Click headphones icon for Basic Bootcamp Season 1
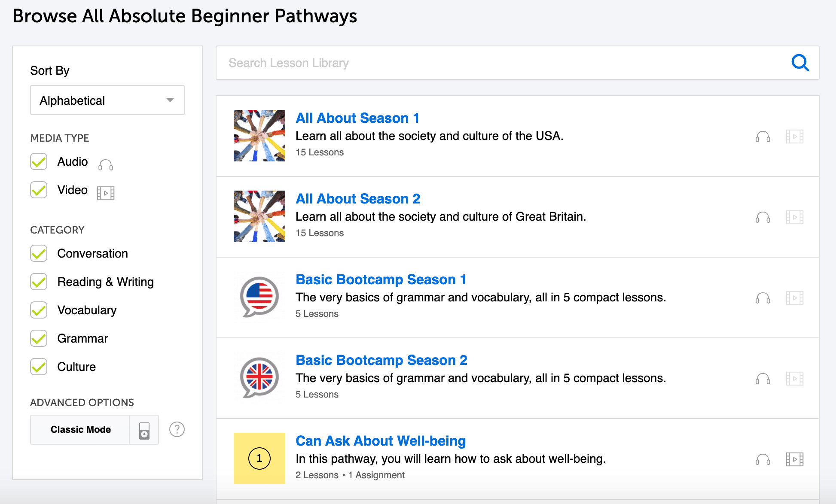Viewport: 836px width, 504px height. 763,298
